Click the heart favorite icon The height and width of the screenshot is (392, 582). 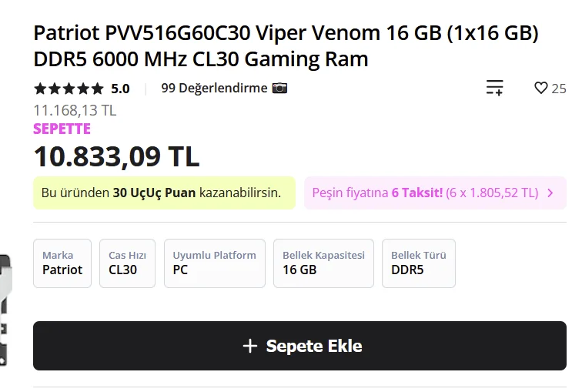[x=541, y=88]
